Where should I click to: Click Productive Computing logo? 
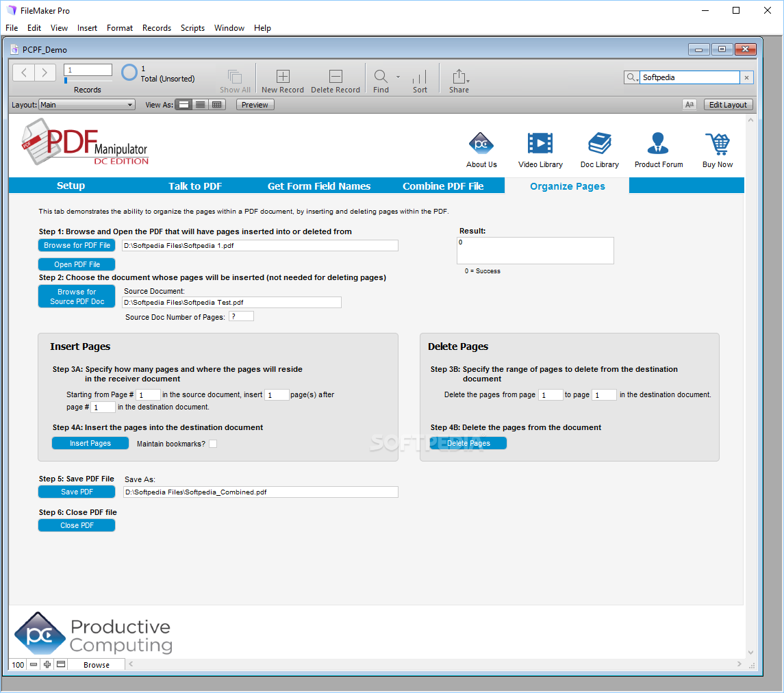click(93, 633)
